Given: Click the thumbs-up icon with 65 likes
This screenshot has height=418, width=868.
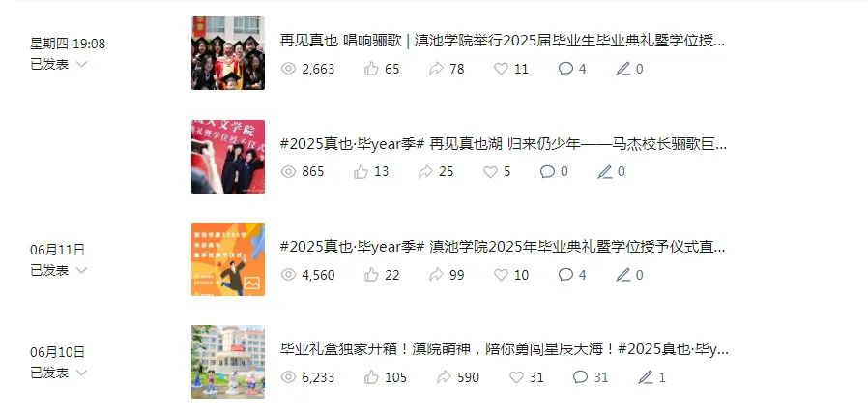Looking at the screenshot, I should pyautogui.click(x=371, y=69).
